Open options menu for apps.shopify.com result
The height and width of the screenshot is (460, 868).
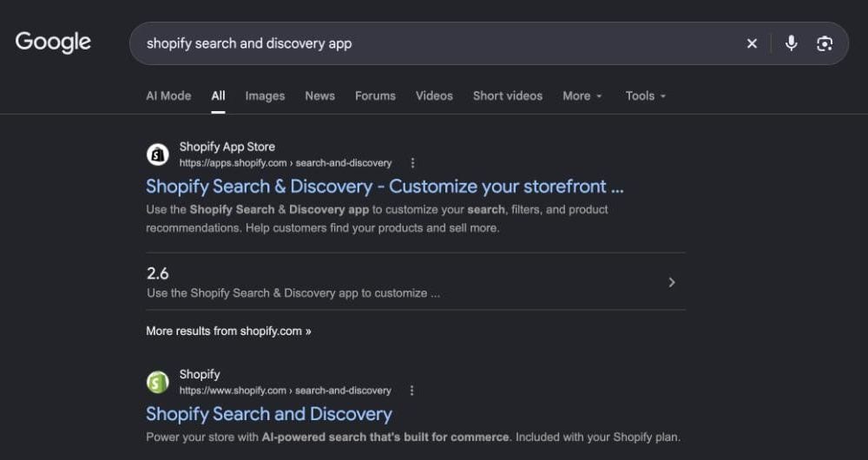[412, 163]
